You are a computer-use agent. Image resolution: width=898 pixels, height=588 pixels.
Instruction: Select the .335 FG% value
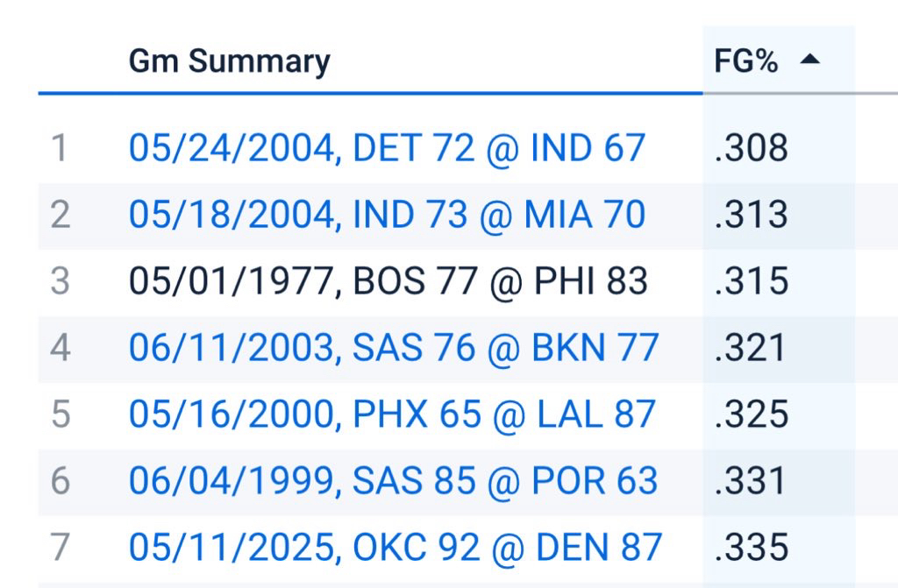(751, 548)
